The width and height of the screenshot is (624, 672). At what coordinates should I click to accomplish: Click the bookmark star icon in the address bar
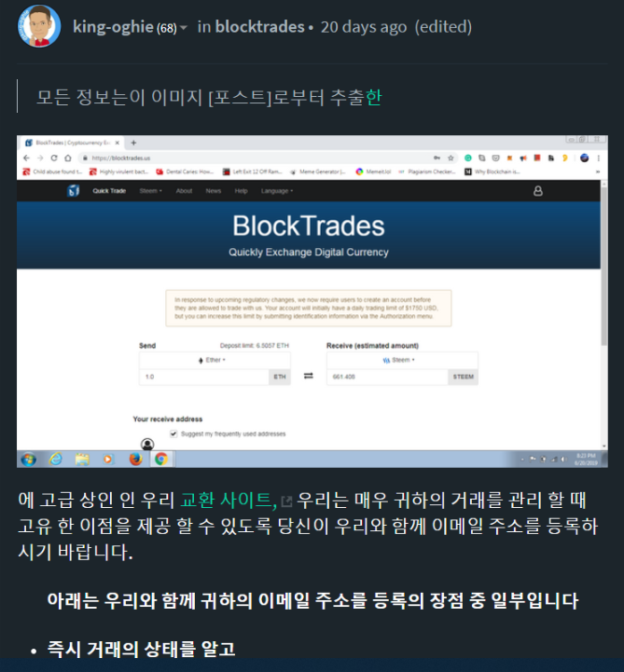(x=451, y=158)
